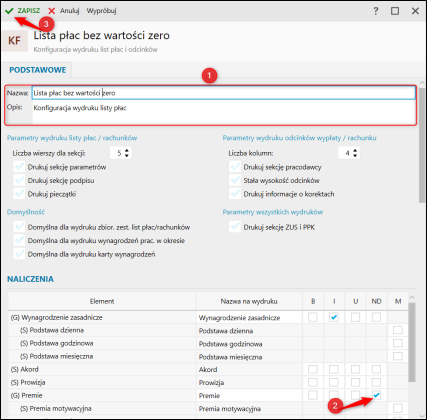Maximize the configuration window
Image resolution: width=427 pixels, height=420 pixels.
395,11
